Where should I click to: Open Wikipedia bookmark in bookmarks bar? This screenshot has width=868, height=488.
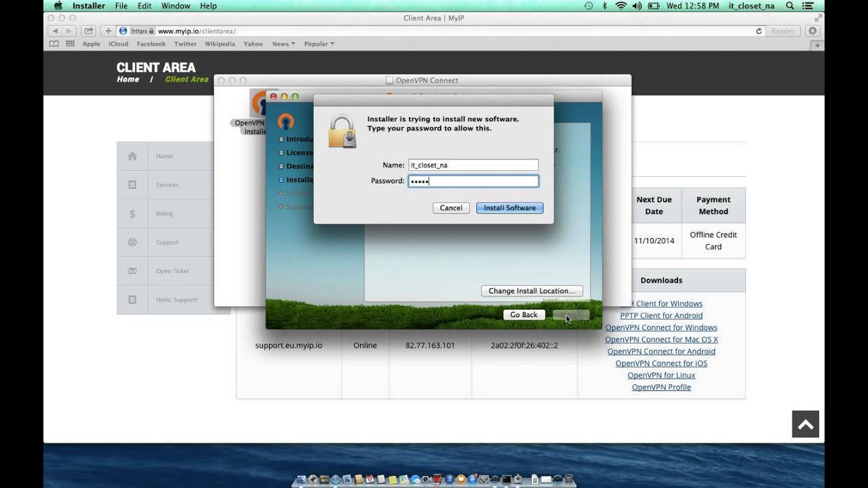[x=220, y=44]
